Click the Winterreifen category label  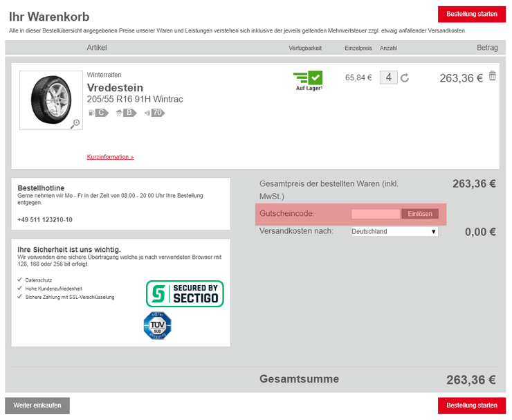(x=104, y=75)
